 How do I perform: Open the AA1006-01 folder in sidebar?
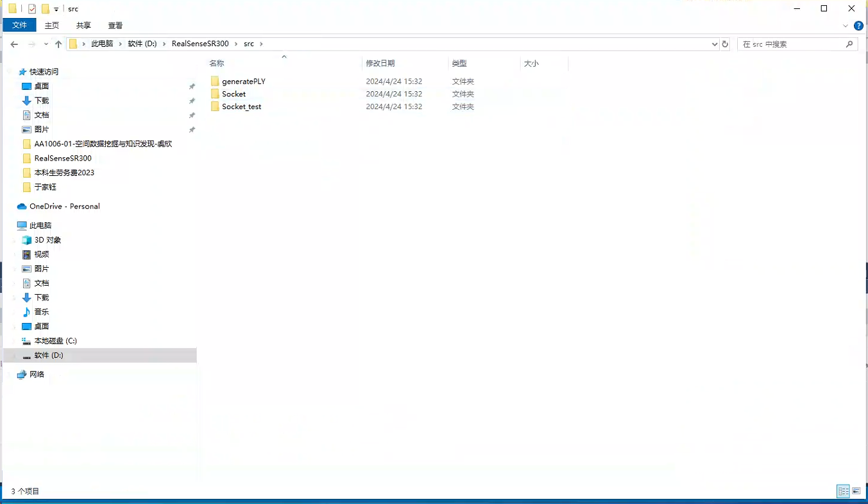pos(103,144)
